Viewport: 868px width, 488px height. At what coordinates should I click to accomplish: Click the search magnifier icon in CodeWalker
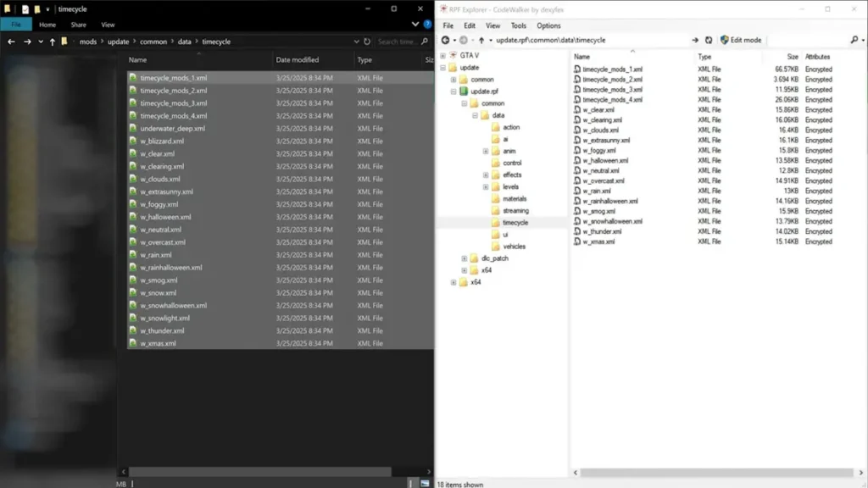tap(852, 40)
